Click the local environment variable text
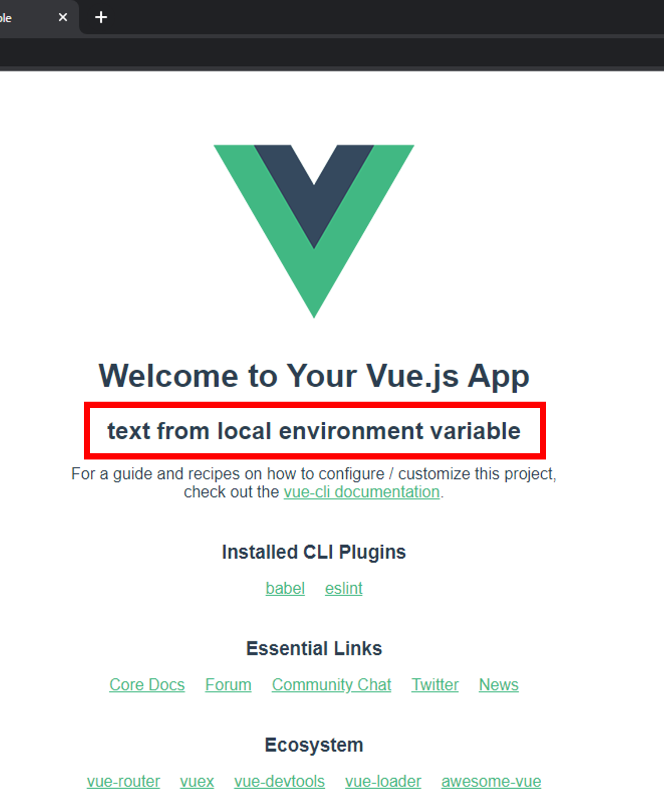 [314, 431]
